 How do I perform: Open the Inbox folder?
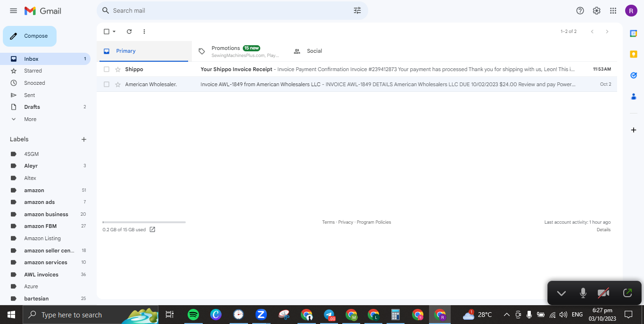pos(45,59)
